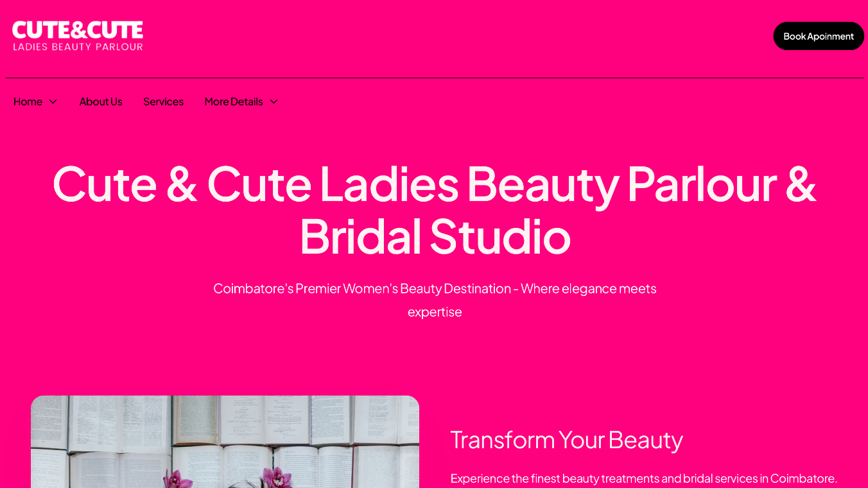The height and width of the screenshot is (488, 868).
Task: Click the Cute&Cute logo
Action: [77, 30]
